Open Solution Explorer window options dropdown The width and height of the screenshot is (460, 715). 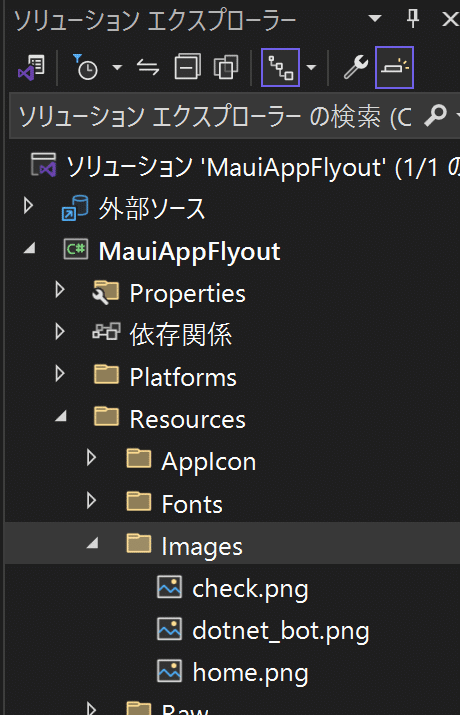(x=375, y=19)
